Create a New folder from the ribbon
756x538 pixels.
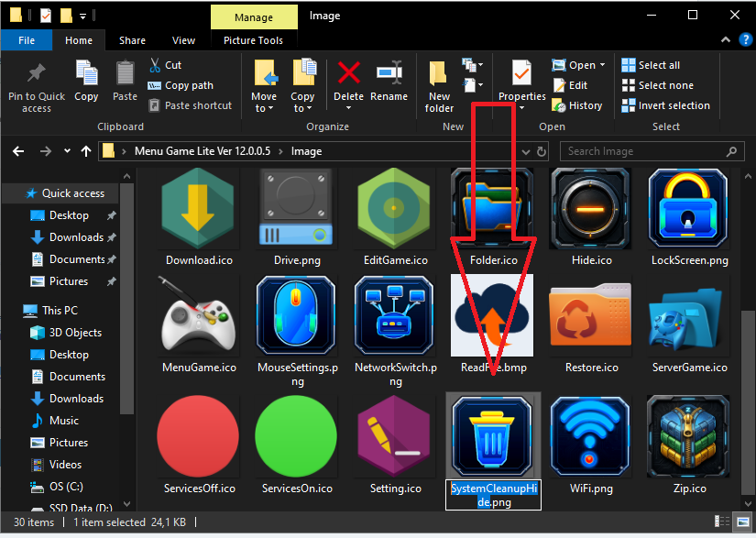439,87
